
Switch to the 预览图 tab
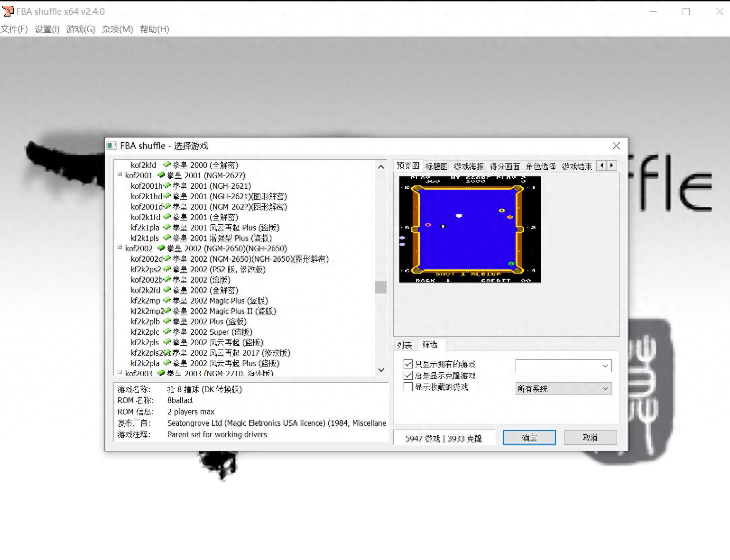408,165
